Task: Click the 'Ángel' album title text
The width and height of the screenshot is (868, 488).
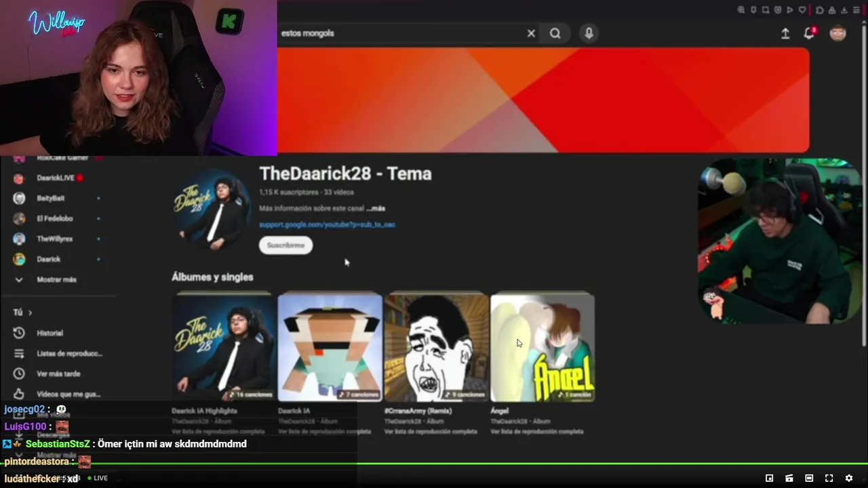Action: coord(500,411)
